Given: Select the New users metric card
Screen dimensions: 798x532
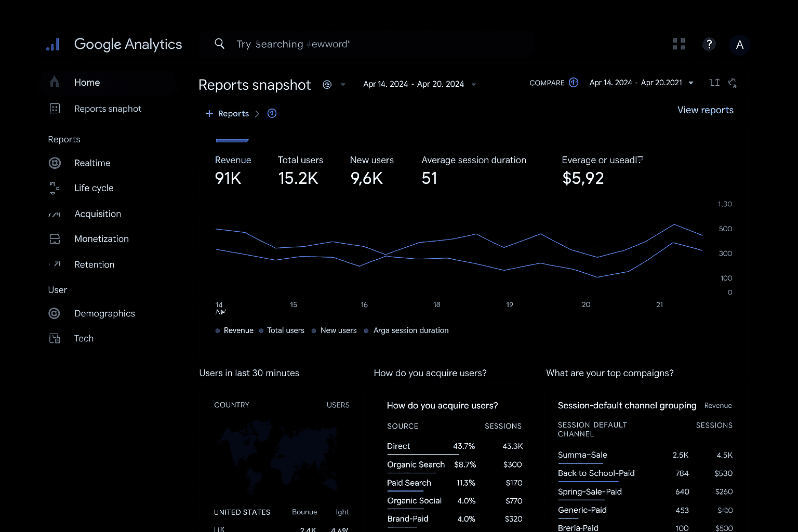Looking at the screenshot, I should tap(371, 171).
